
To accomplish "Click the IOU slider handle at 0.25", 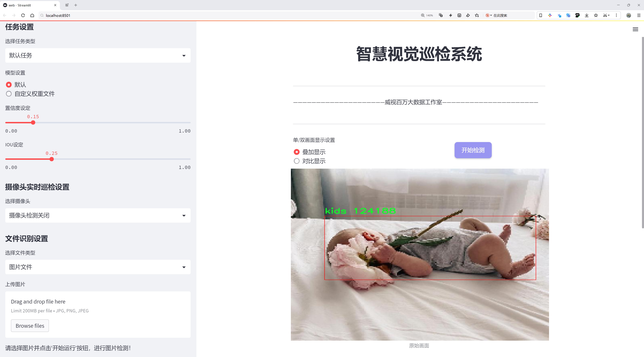I will tap(51, 159).
